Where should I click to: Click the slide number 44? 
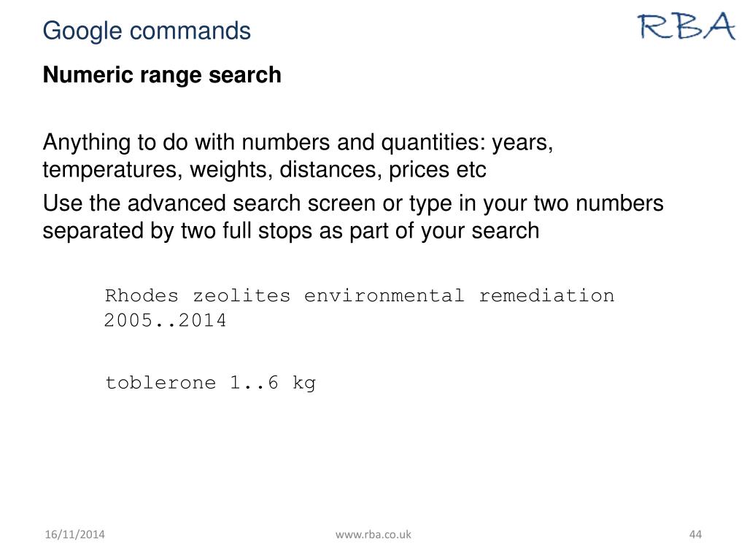point(695,534)
